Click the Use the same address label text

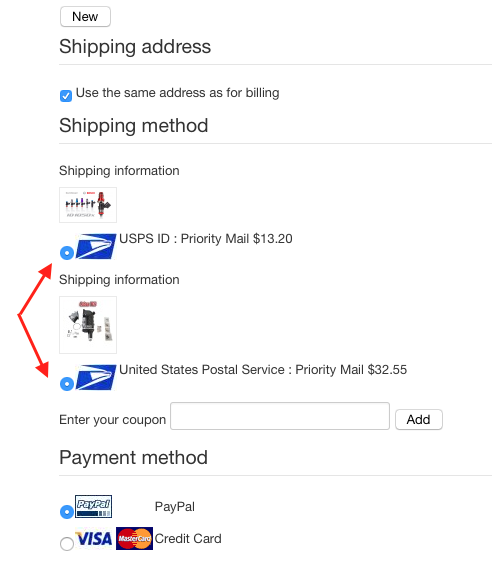coord(177,93)
